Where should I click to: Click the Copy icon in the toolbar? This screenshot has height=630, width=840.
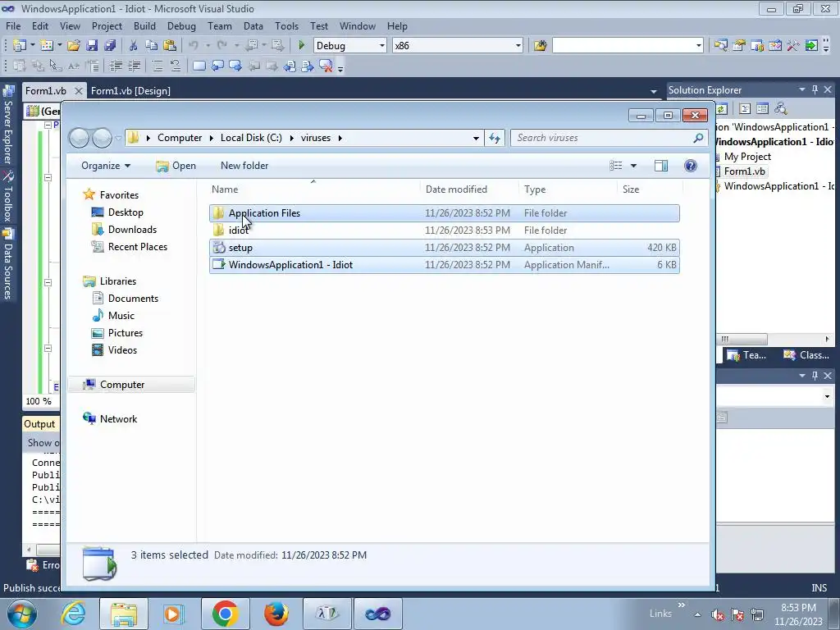point(152,46)
